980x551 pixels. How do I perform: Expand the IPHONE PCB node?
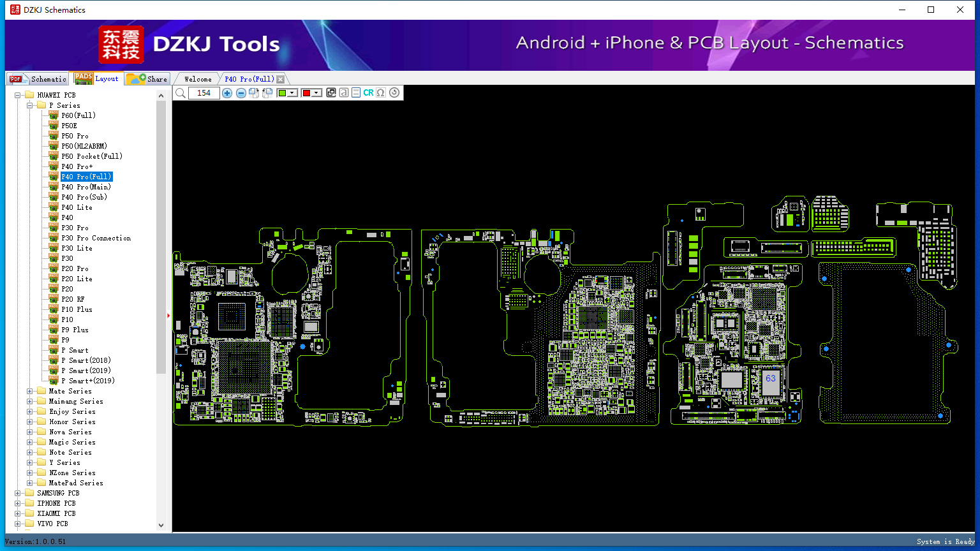click(x=18, y=503)
